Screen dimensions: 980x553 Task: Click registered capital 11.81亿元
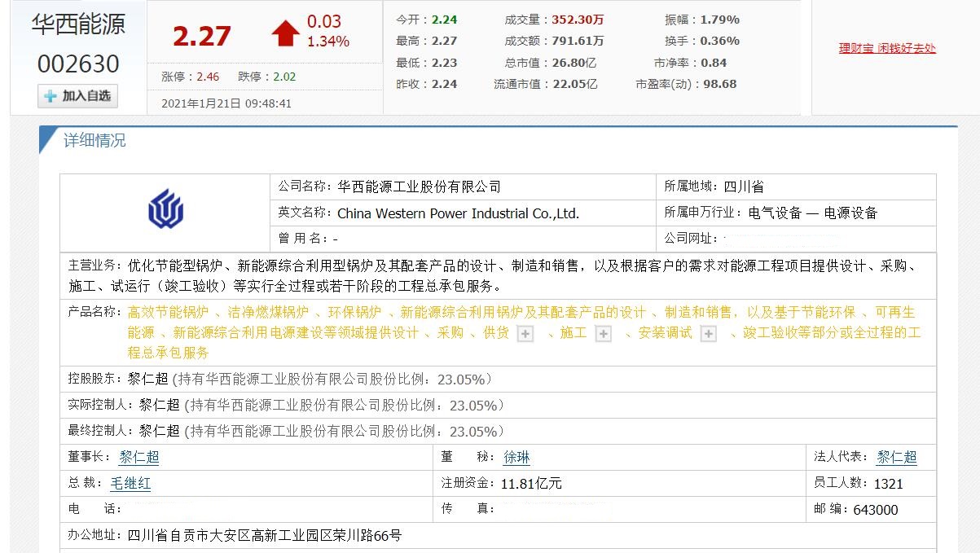pos(531,484)
